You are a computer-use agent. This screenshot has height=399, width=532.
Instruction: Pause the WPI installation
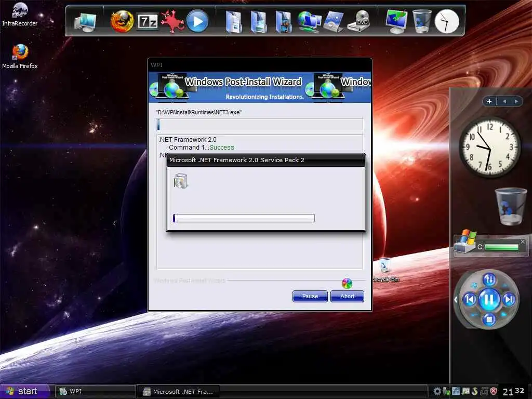click(310, 296)
